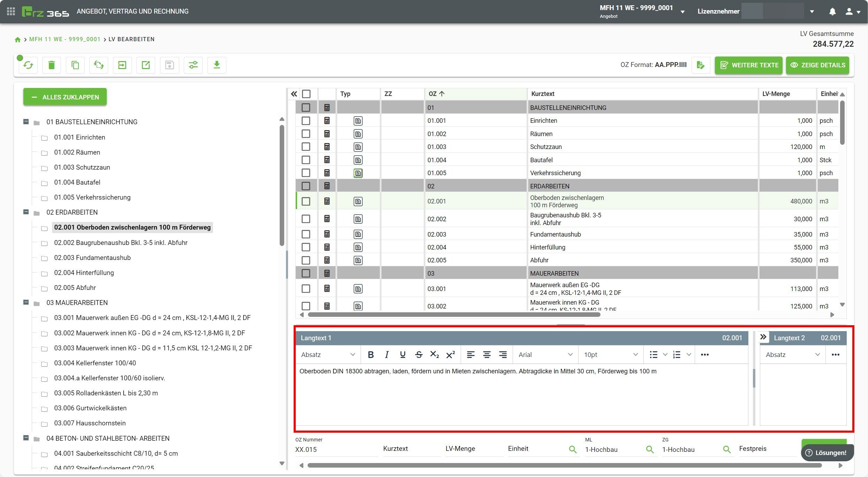The image size is (868, 477).
Task: Open calculator icon for row 01.003
Action: click(x=327, y=147)
